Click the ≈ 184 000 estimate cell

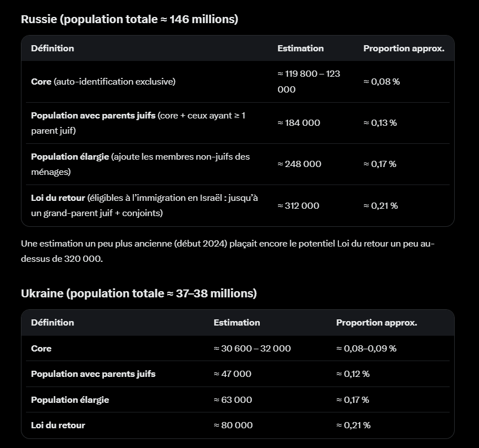[298, 122]
